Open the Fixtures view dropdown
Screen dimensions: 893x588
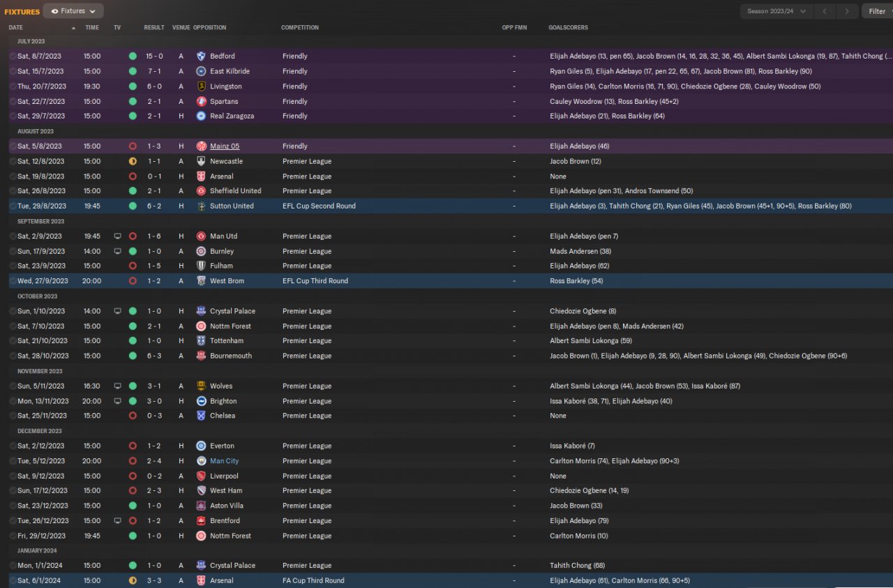click(73, 11)
